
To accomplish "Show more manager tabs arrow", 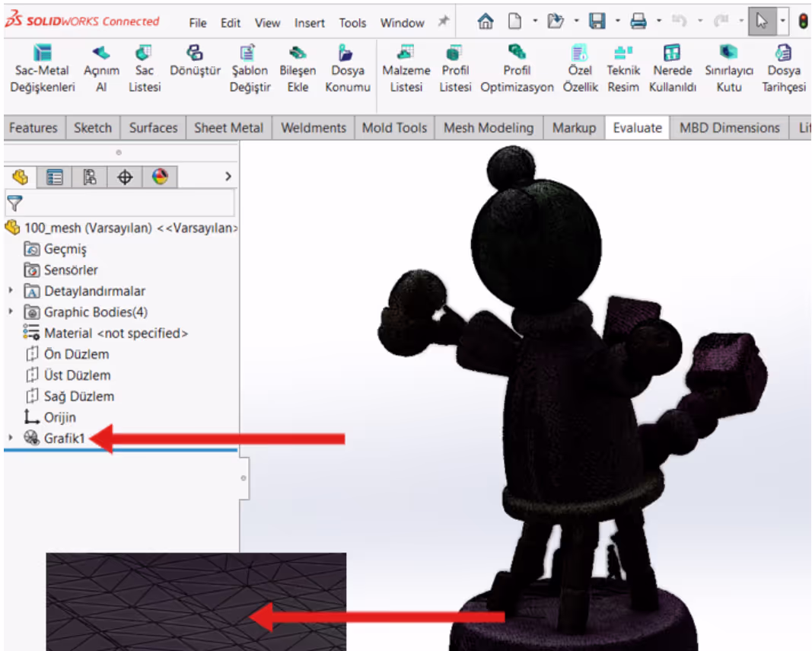I will pos(228,177).
